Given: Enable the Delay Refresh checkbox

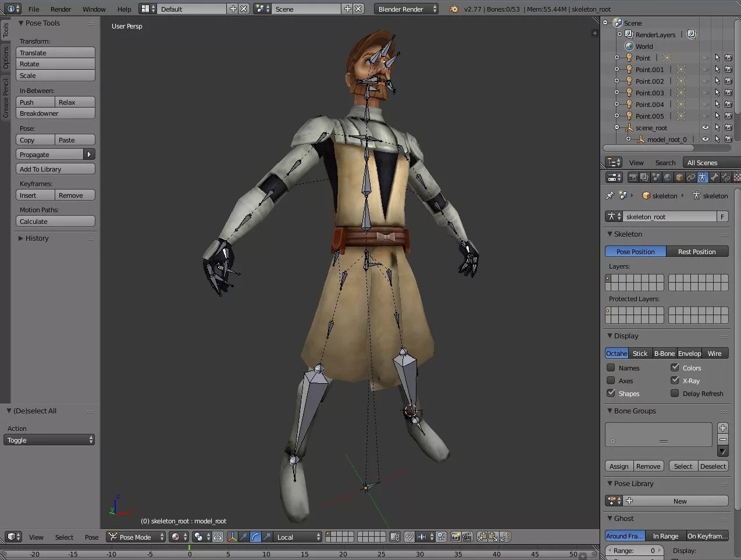Looking at the screenshot, I should (675, 393).
